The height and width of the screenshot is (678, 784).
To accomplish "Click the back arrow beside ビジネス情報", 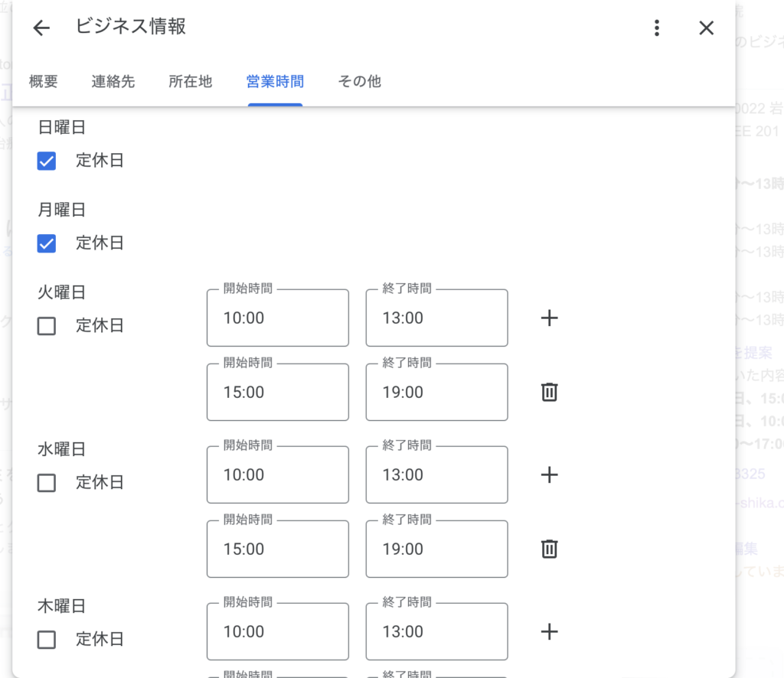I will click(41, 28).
